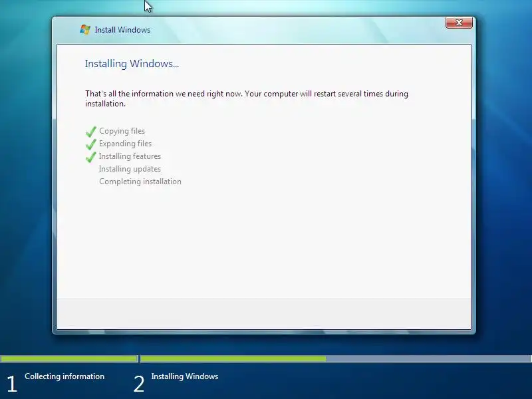This screenshot has width=532, height=399.
Task: Close the Install Windows dialog
Action: 459,23
